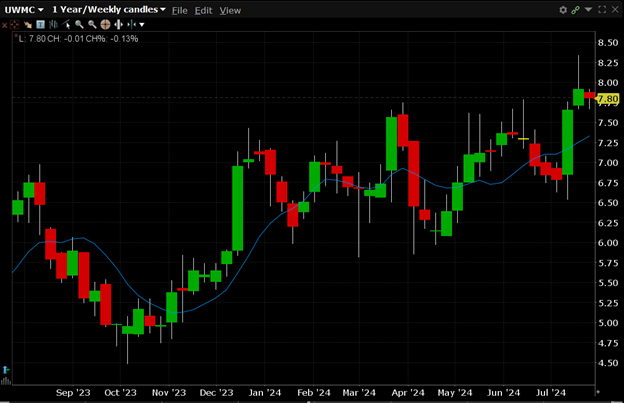Click the Mar '24 time axis label
The width and height of the screenshot is (624, 403).
coord(359,393)
